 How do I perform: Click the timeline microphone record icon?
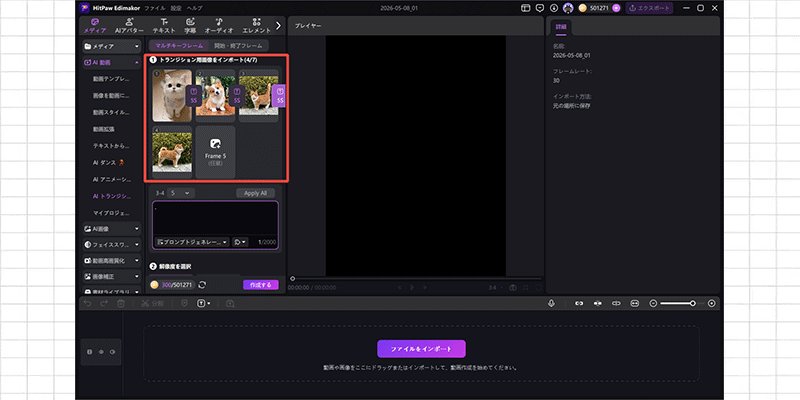(x=552, y=303)
